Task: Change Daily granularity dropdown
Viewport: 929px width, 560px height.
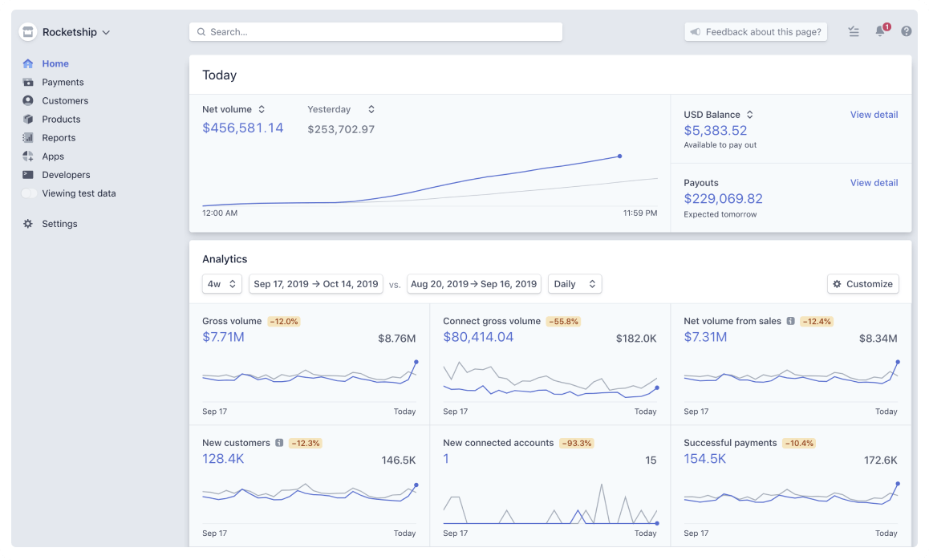Action: 574,283
